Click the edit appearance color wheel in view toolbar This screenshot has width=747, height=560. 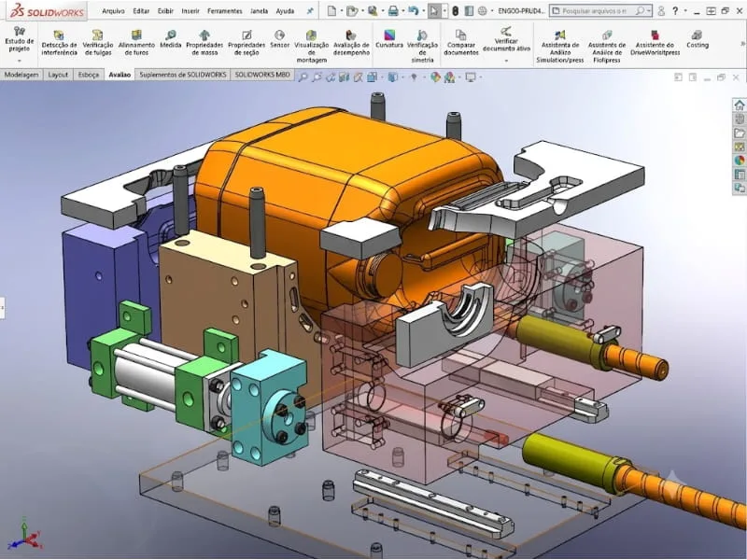tap(435, 77)
